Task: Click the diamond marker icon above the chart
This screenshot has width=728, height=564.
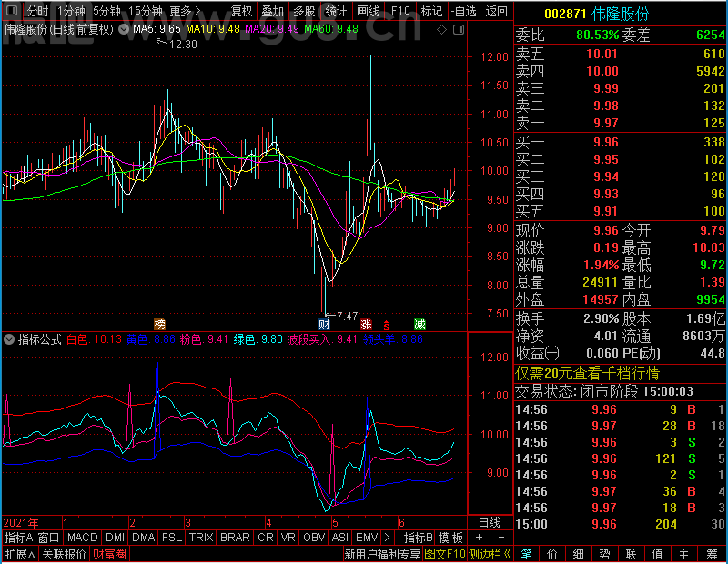Action: 441,30
